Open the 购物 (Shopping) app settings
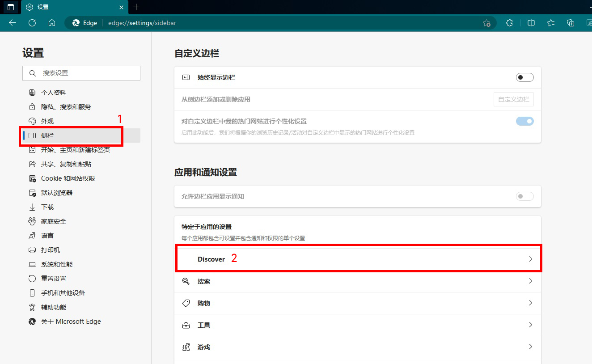The image size is (592, 364). pyautogui.click(x=358, y=303)
